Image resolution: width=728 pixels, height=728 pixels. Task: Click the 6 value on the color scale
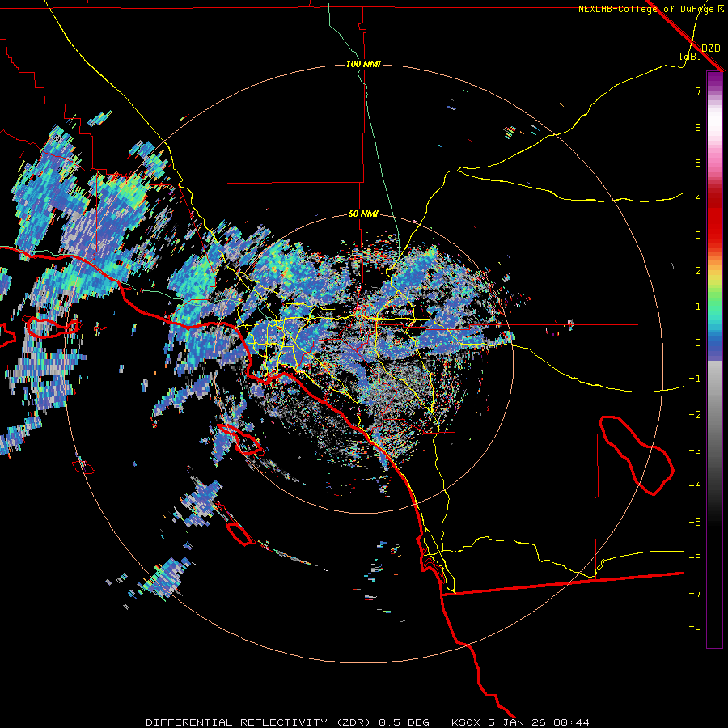698,128
